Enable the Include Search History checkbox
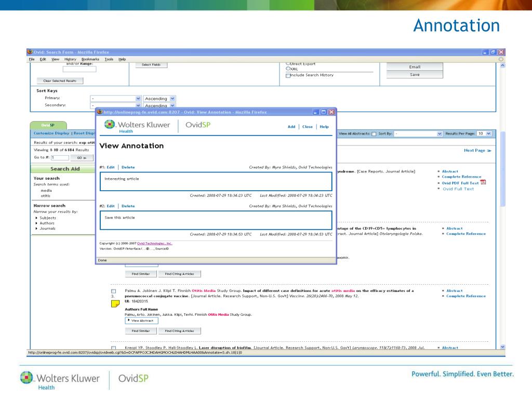The image size is (532, 399). (288, 75)
